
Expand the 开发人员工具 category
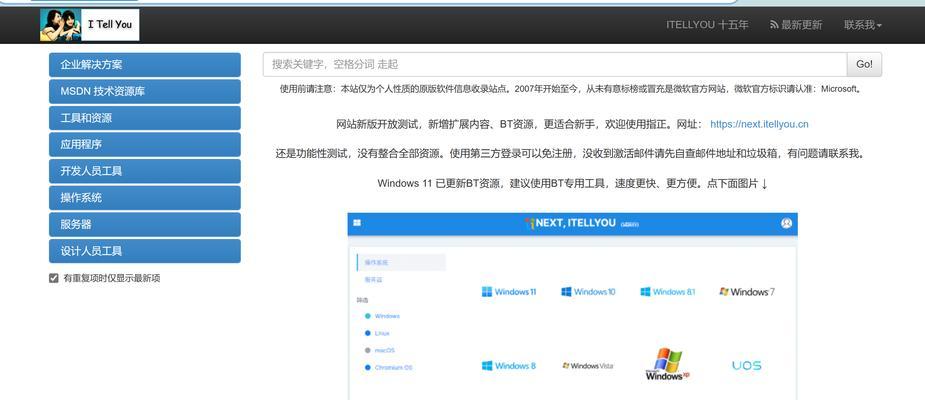(x=145, y=171)
